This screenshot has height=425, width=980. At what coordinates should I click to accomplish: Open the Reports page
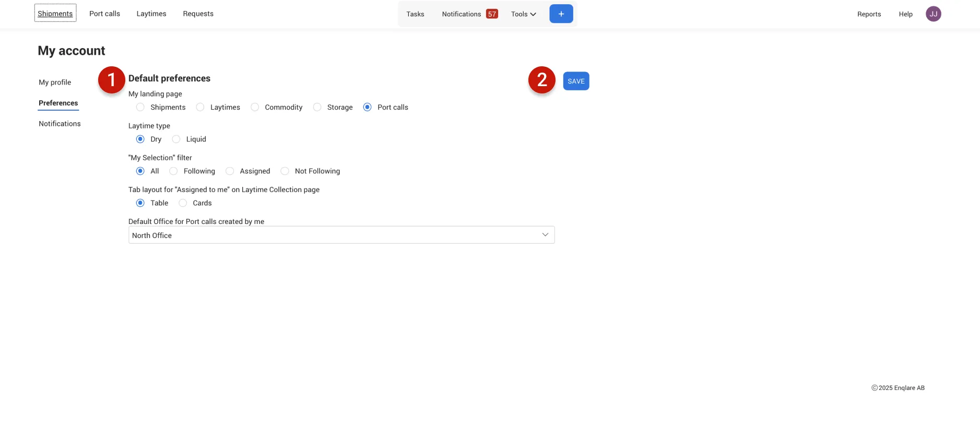point(869,14)
